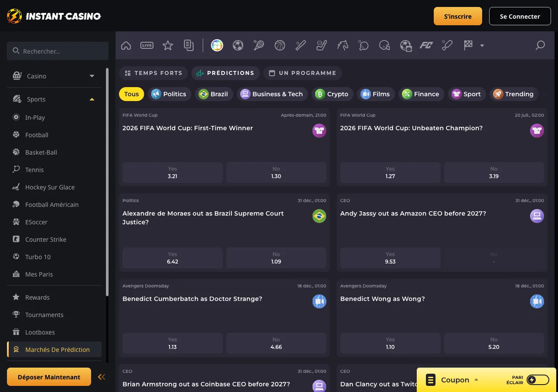Open the LIVE events icon

147,45
